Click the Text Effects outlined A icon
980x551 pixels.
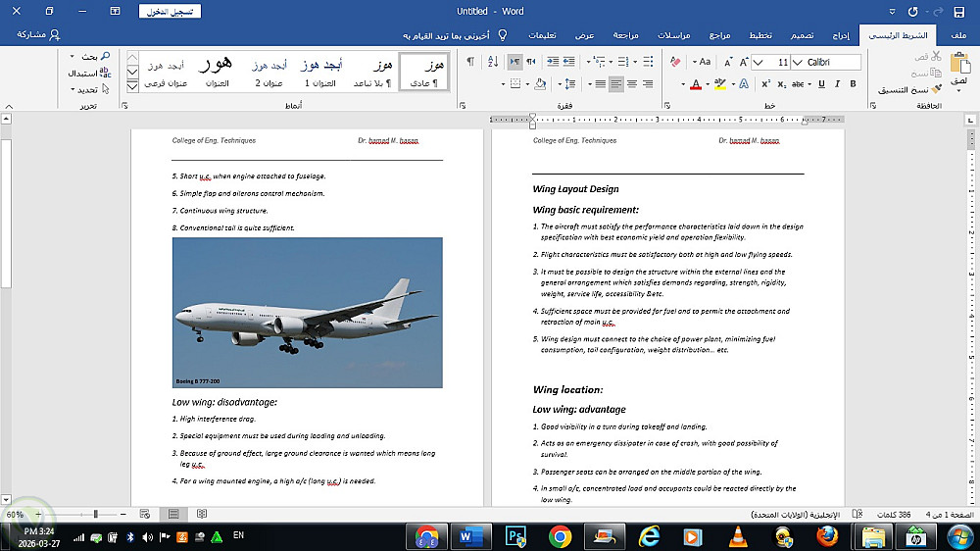(x=744, y=83)
